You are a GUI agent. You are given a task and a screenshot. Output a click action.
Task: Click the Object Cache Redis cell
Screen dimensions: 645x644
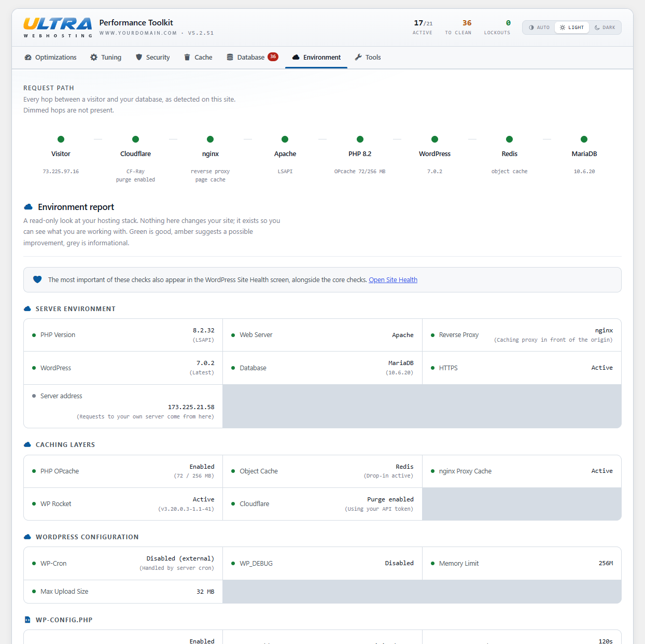point(322,471)
